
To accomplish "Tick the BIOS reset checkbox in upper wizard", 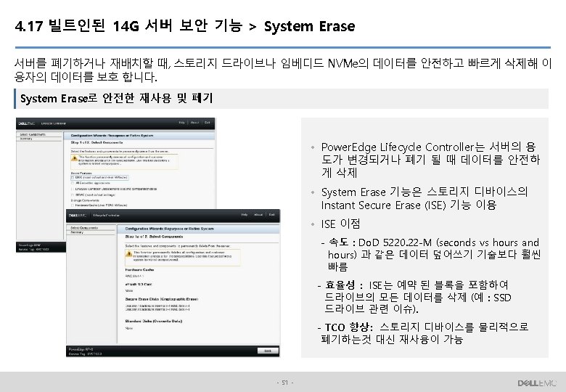I will pos(73,178).
